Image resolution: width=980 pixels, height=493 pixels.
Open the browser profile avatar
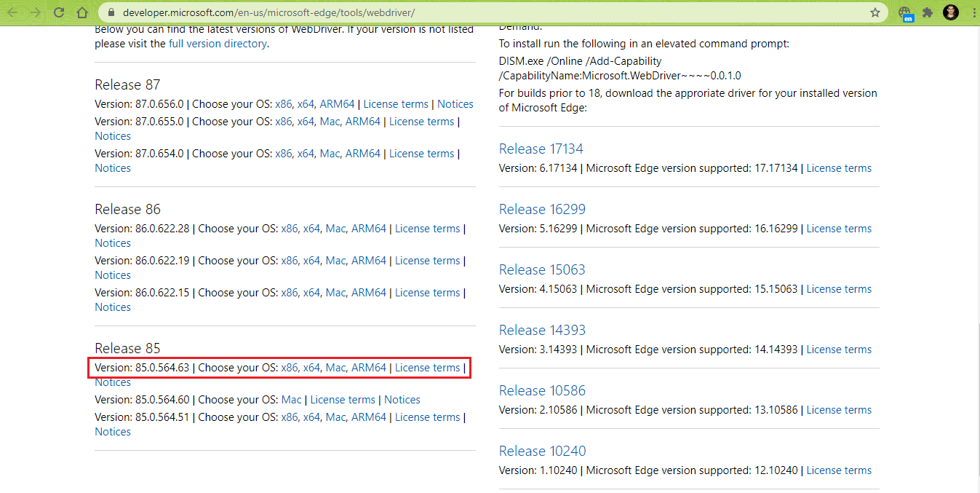(950, 12)
